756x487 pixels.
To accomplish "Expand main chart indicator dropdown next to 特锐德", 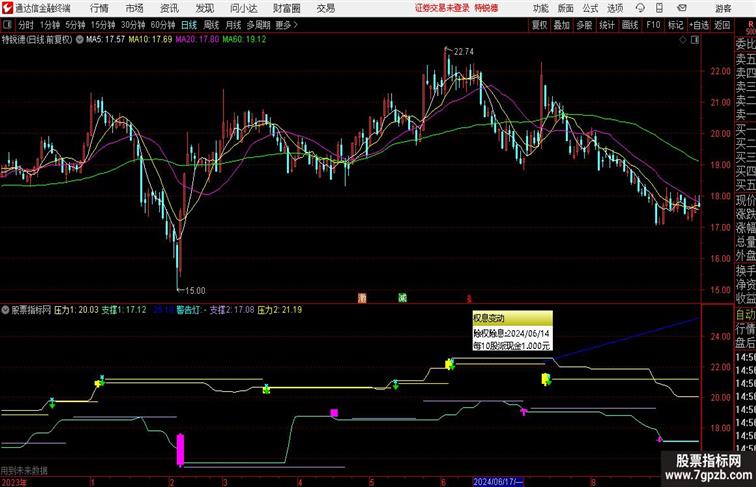I will [x=80, y=40].
